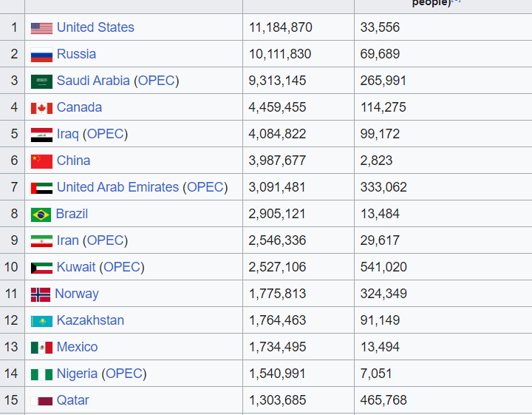Screen dimensions: 532x415
Task: Open the Russia link
Action: coord(76,54)
